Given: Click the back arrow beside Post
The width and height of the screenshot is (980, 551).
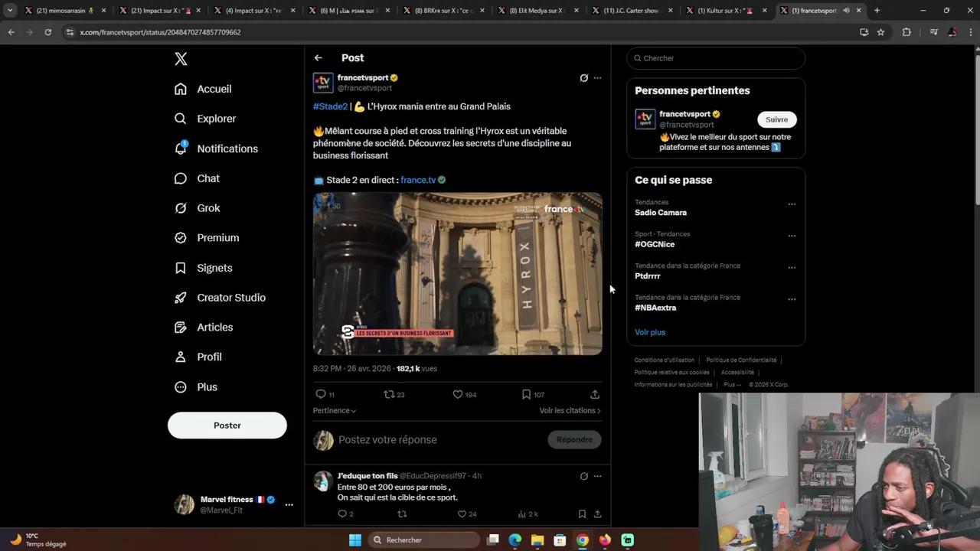Looking at the screenshot, I should (x=318, y=58).
